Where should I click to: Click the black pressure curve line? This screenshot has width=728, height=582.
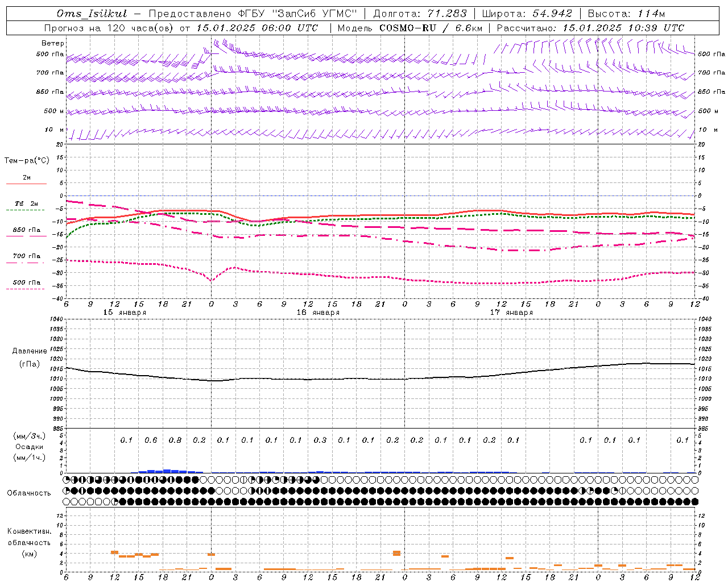(380, 379)
